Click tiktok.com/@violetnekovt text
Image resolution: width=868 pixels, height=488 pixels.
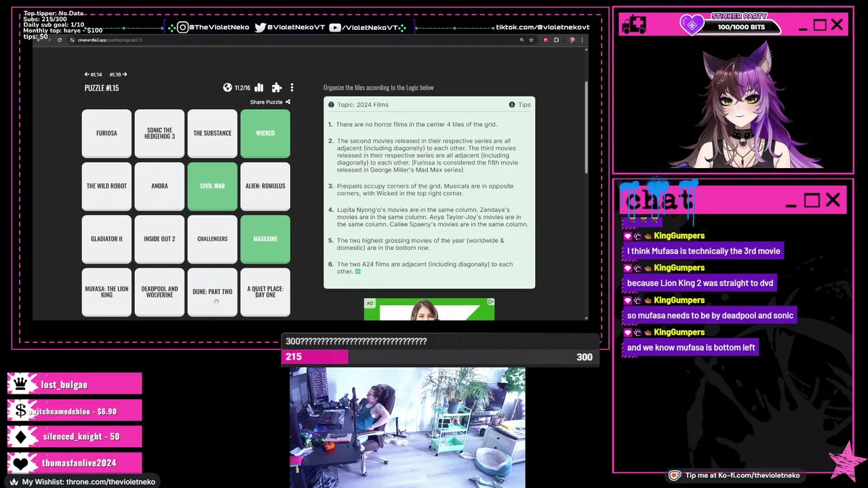[x=542, y=27]
